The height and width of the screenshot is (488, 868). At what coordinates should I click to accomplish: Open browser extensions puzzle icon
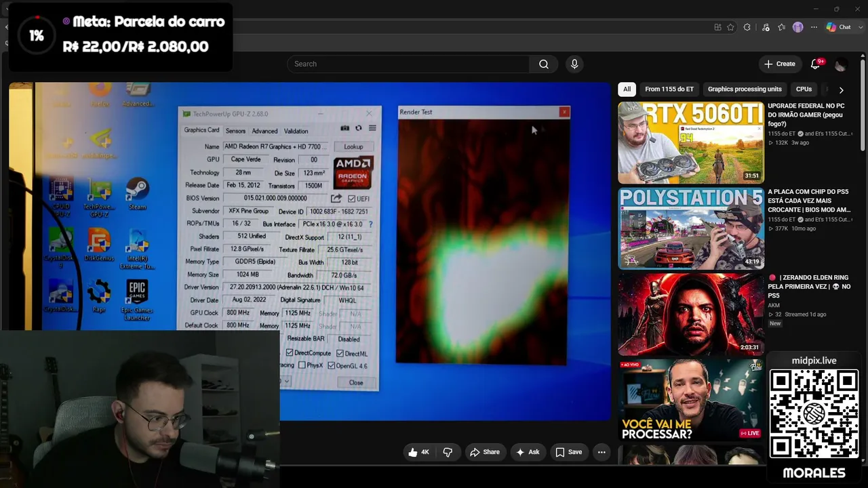click(747, 27)
